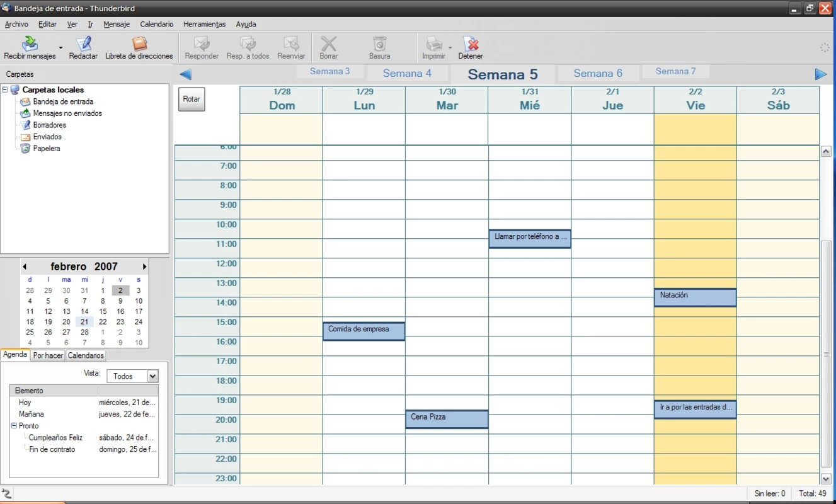Click the Detener stop icon
The image size is (836, 504).
tap(471, 43)
